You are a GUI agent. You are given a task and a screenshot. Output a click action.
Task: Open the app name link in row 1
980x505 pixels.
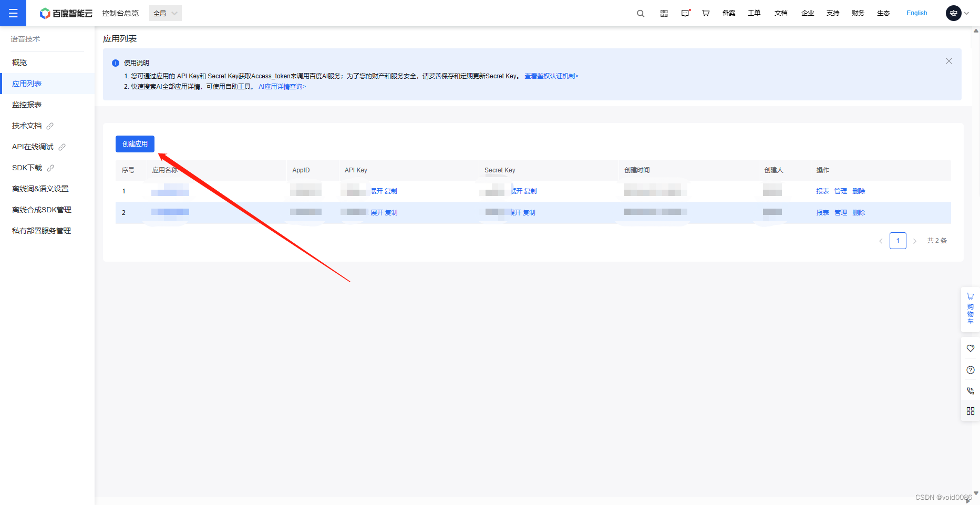[x=170, y=190]
